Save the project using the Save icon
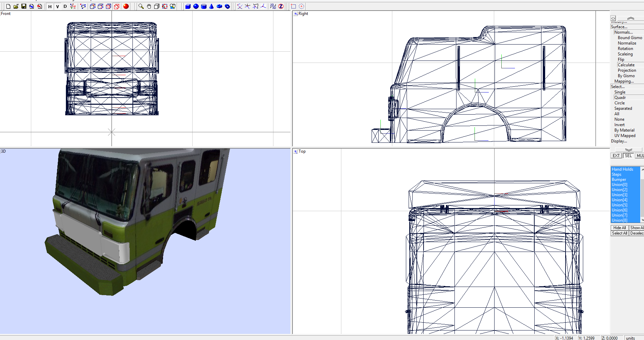The width and height of the screenshot is (644, 340). (23, 6)
